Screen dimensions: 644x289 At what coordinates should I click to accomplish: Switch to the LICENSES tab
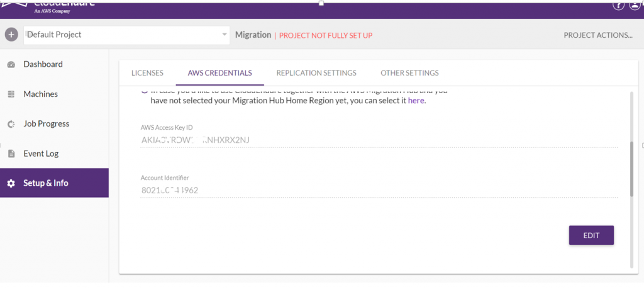(147, 73)
